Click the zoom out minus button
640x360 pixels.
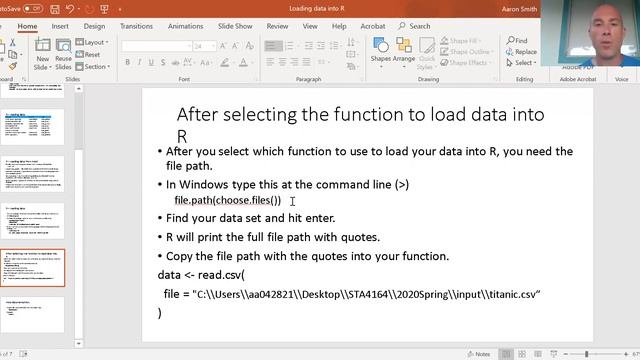click(x=566, y=354)
